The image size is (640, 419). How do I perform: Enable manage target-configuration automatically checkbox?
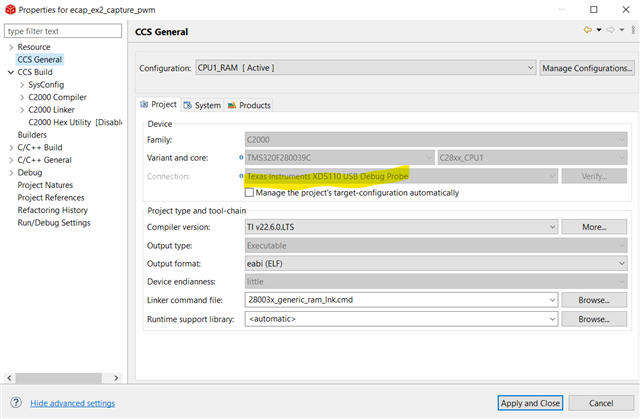249,193
